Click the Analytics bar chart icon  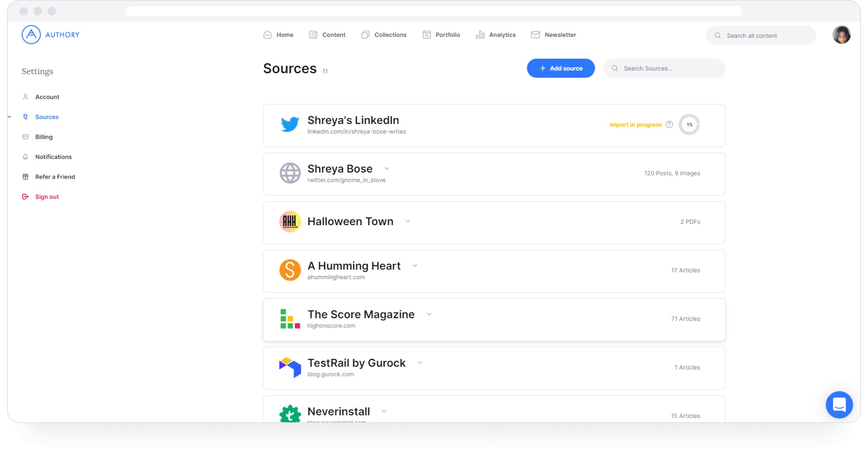click(x=480, y=35)
